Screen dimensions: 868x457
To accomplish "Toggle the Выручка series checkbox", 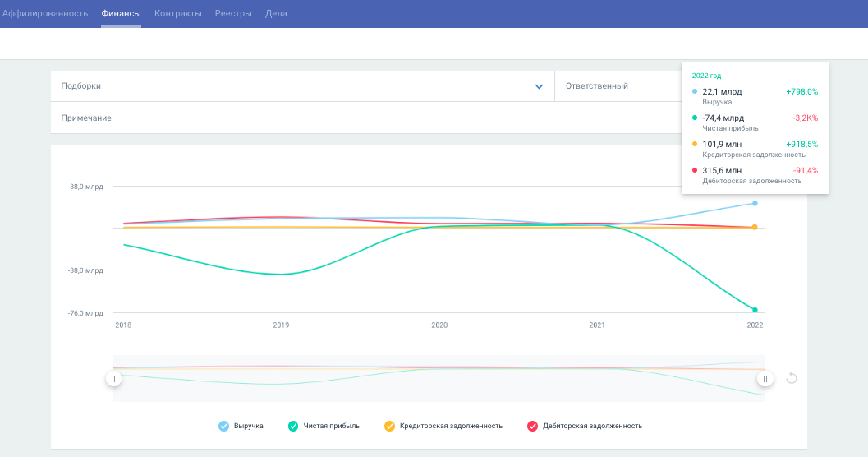I will click(223, 426).
